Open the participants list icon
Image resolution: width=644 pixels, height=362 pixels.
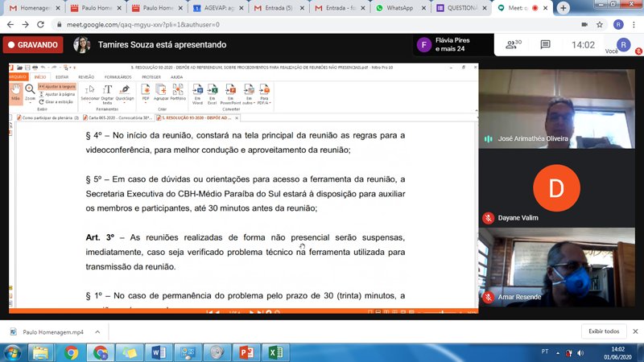513,45
